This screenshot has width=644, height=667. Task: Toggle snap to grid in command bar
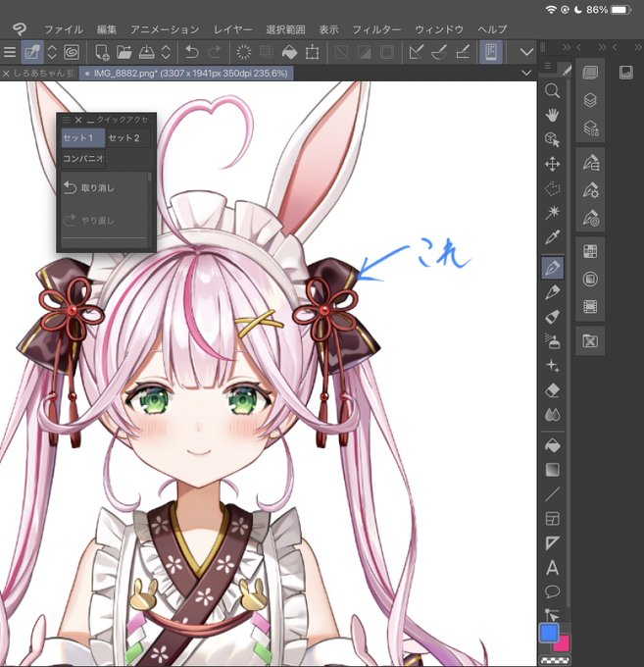pos(463,52)
